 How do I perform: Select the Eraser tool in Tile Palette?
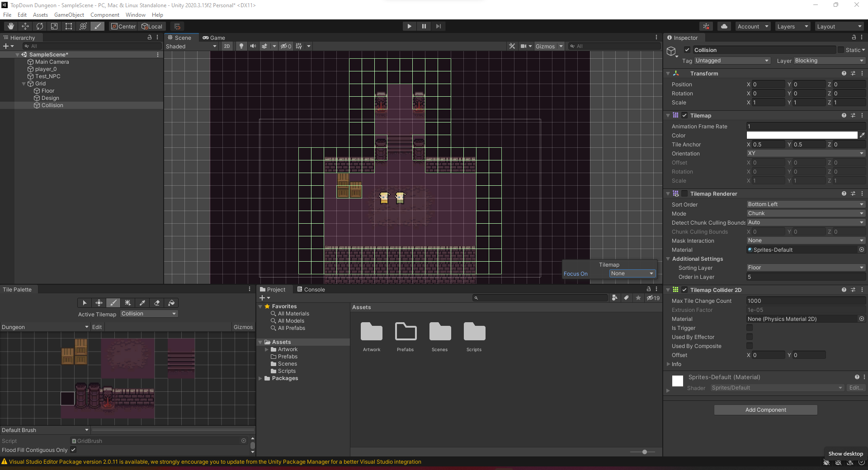coord(157,303)
